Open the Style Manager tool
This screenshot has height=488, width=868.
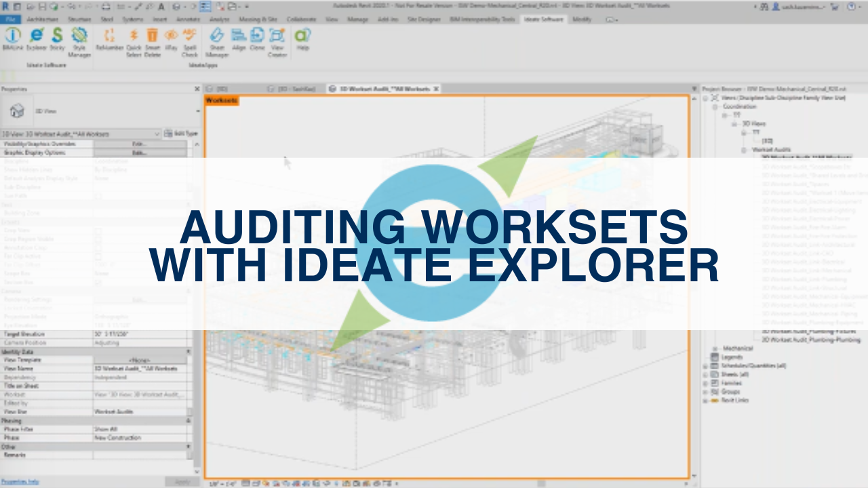click(x=79, y=43)
